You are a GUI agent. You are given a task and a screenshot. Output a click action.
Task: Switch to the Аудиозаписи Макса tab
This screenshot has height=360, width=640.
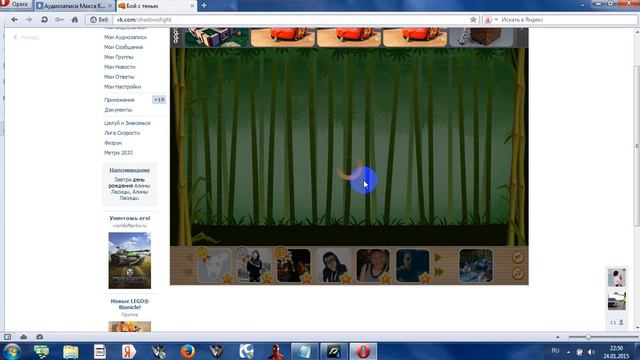pos(73,6)
